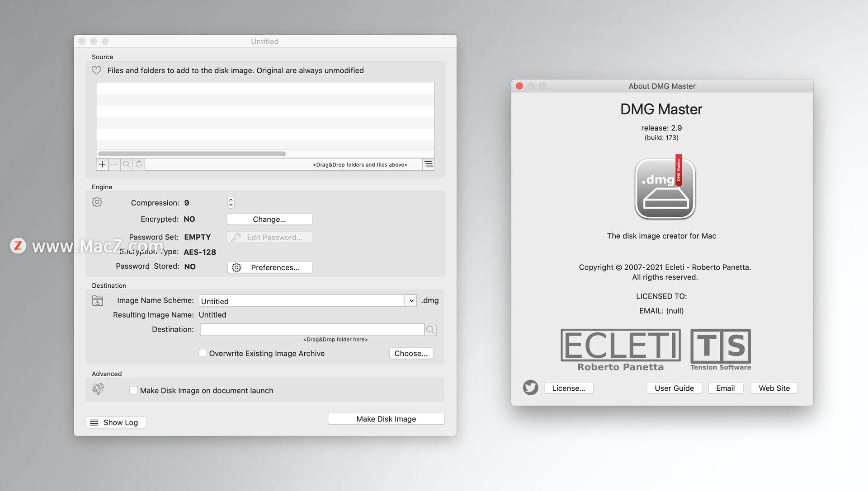Click Web Site link in About window
The height and width of the screenshot is (491, 868).
tap(775, 387)
